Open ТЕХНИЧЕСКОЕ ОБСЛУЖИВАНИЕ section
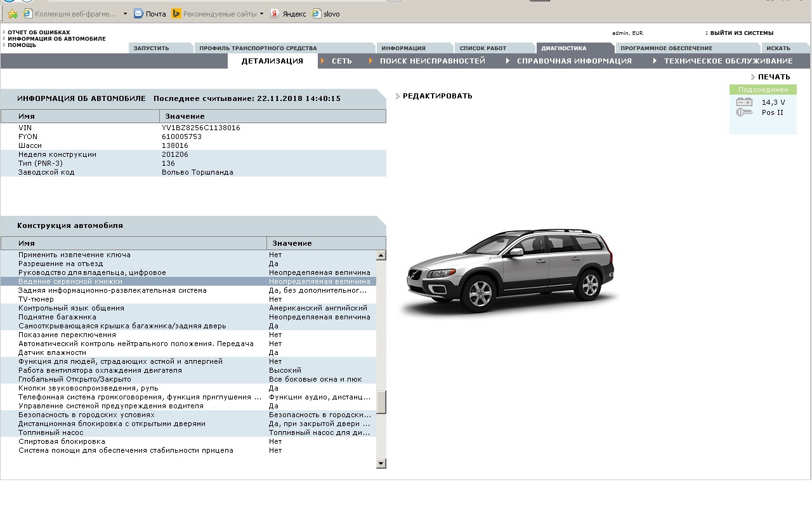Viewport: 812px width, 508px height. coord(728,61)
